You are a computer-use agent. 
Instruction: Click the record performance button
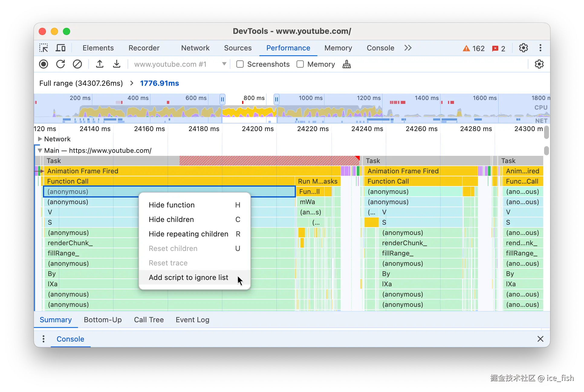pos(44,64)
